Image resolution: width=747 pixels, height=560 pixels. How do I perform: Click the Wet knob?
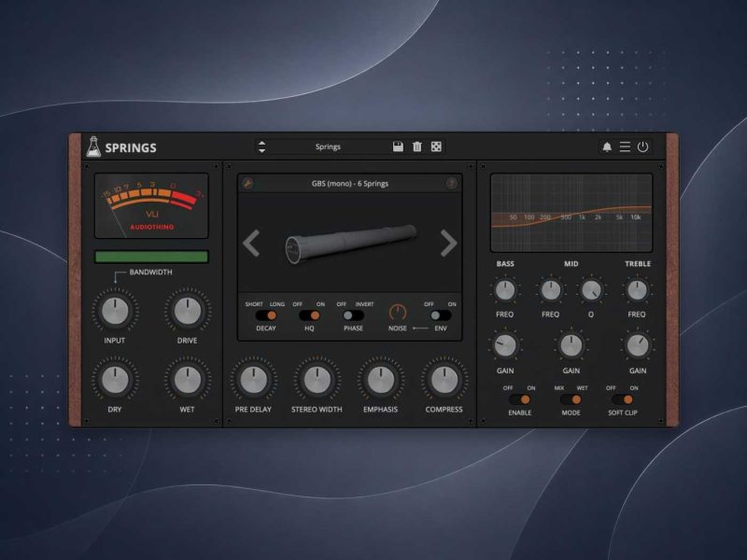tap(188, 380)
